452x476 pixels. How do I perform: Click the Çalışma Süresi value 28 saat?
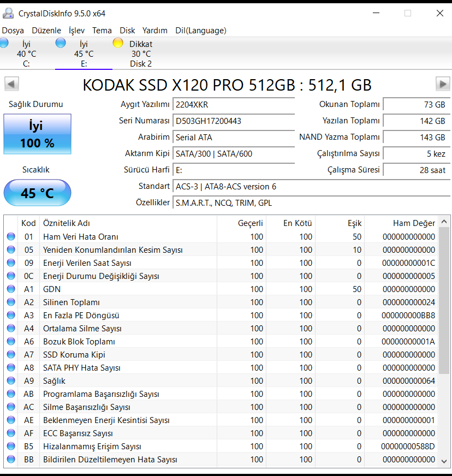point(417,170)
